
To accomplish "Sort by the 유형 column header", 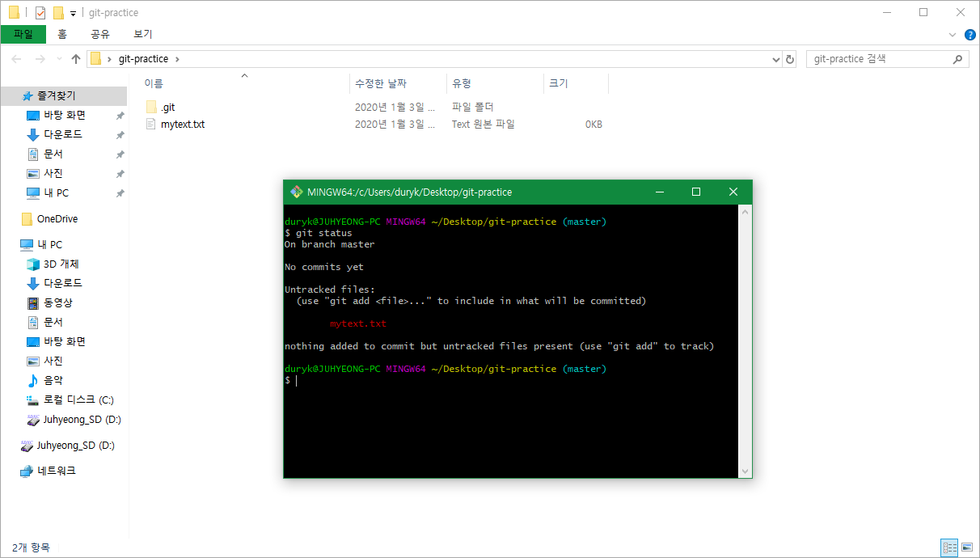I will coord(495,83).
